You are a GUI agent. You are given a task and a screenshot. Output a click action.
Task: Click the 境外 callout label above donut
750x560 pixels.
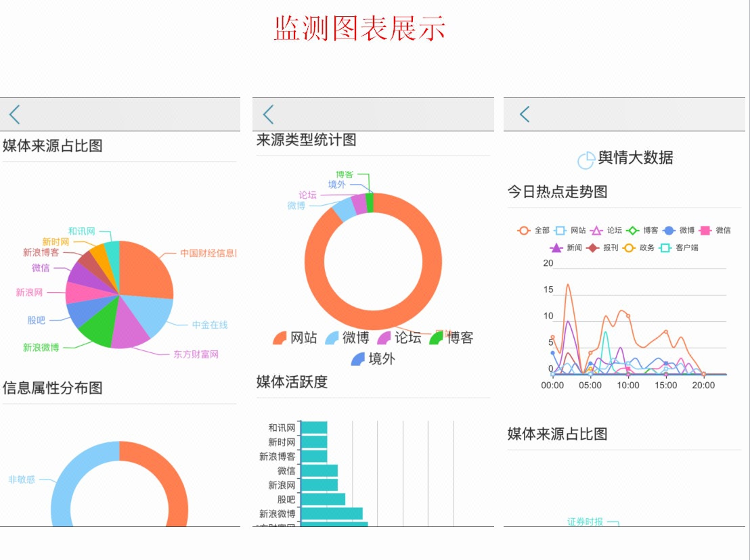(x=336, y=185)
